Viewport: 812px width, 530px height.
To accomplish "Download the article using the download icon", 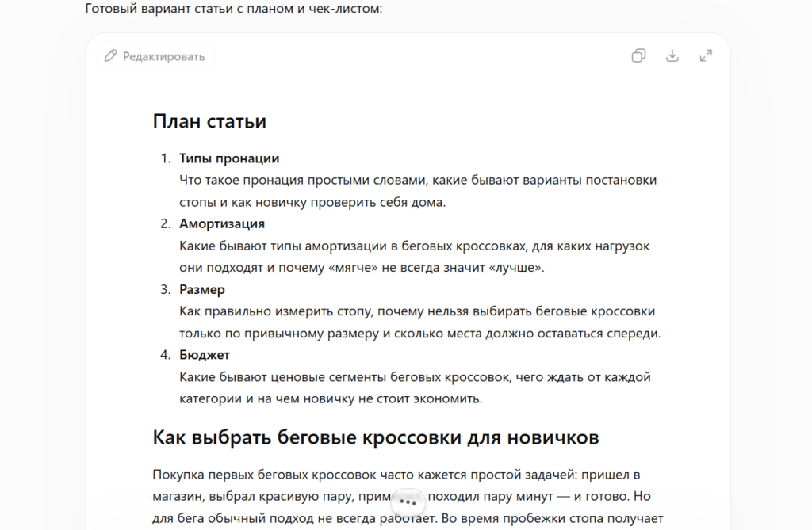I will (x=672, y=56).
